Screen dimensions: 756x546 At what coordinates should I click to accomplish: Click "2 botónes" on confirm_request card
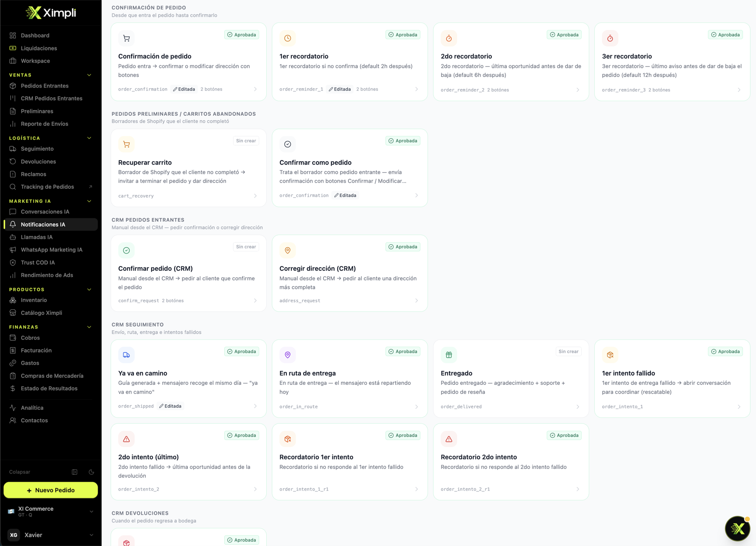click(x=173, y=301)
